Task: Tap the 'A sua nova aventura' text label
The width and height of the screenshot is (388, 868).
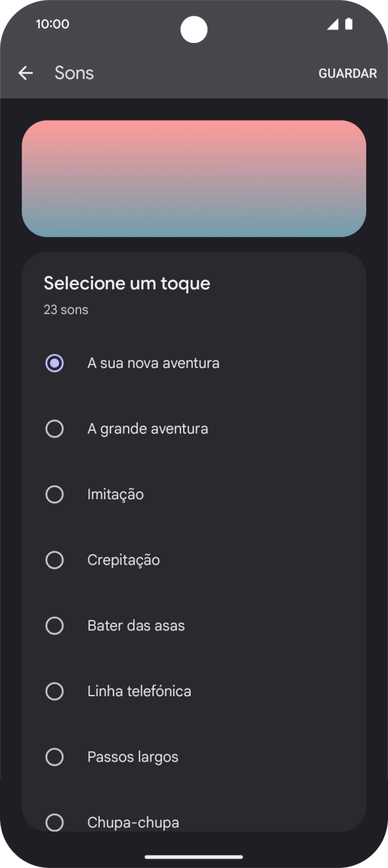Action: [x=153, y=363]
